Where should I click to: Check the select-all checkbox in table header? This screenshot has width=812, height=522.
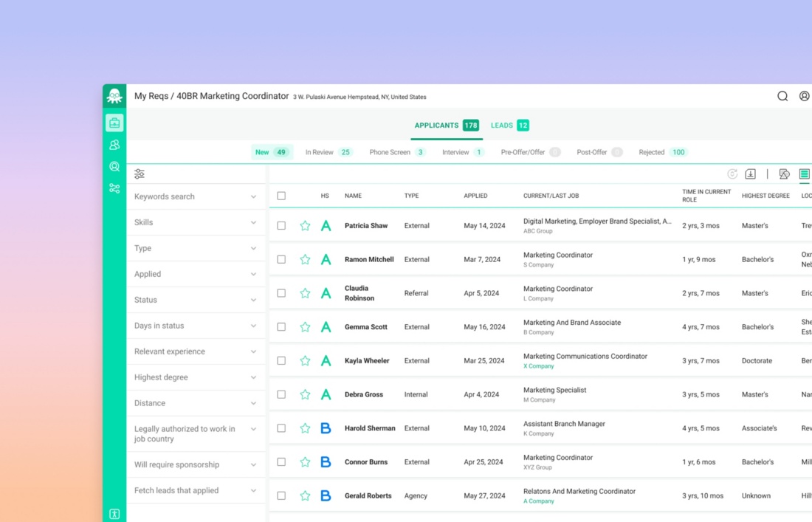[281, 196]
